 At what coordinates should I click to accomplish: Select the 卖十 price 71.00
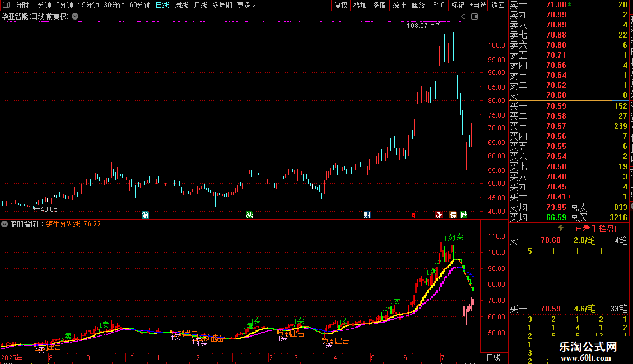click(556, 4)
